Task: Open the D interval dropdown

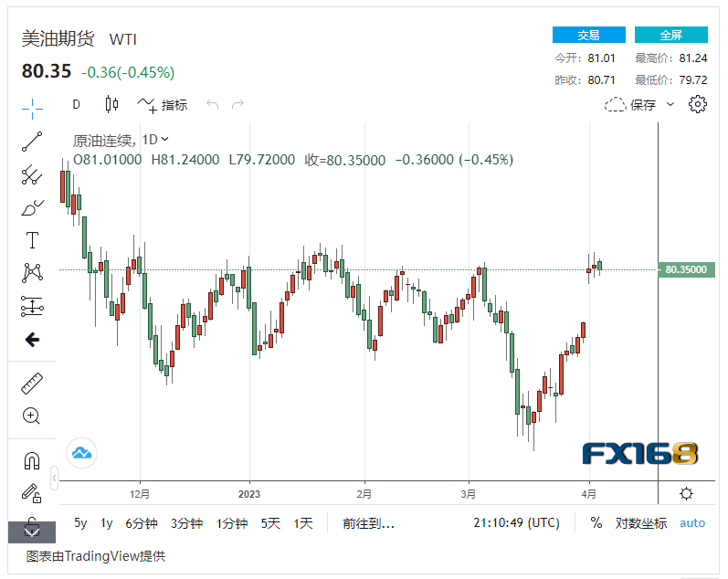Action: [x=77, y=104]
